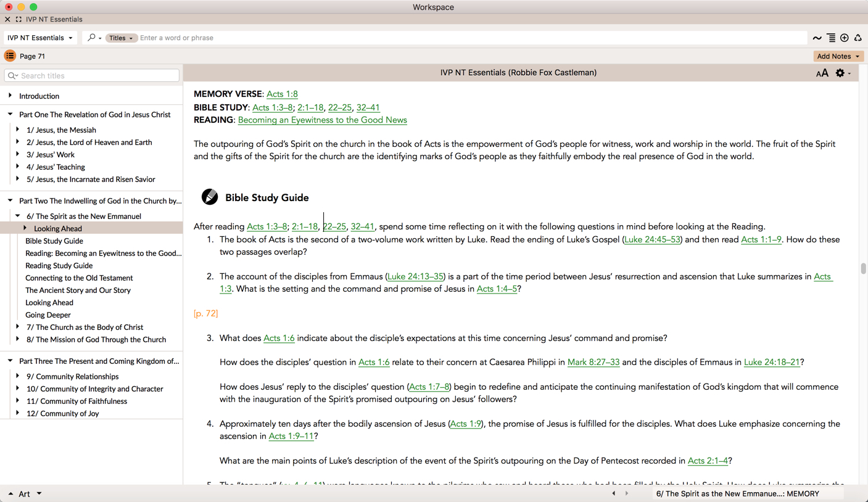Collapse Part Three The Present and Coming Kingdom
The image size is (868, 502).
point(10,361)
